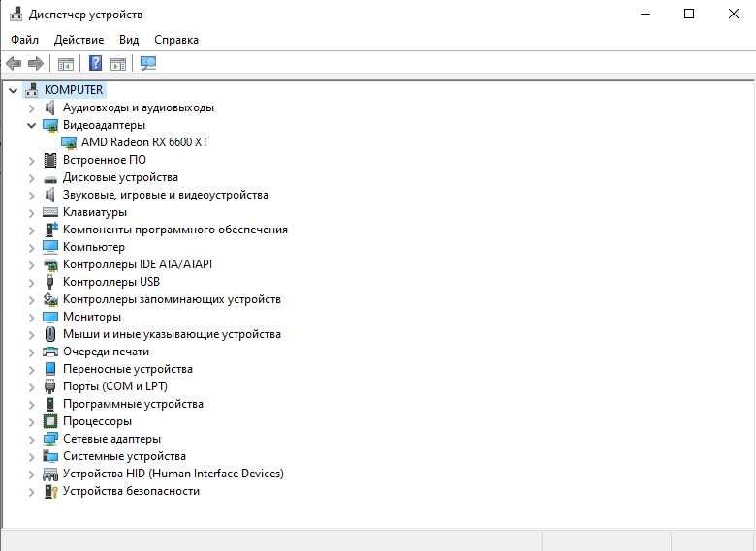Click the icon beside Компоненты программного обеспечения

(50, 230)
